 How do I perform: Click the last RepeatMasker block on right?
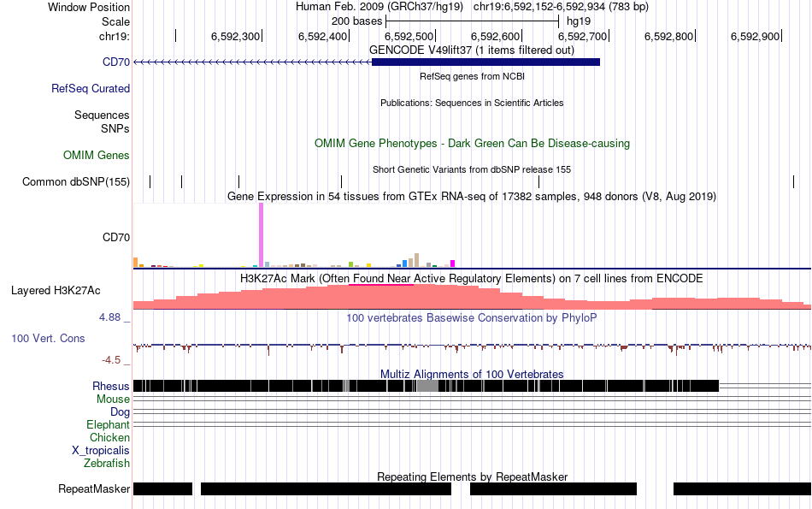(x=742, y=488)
